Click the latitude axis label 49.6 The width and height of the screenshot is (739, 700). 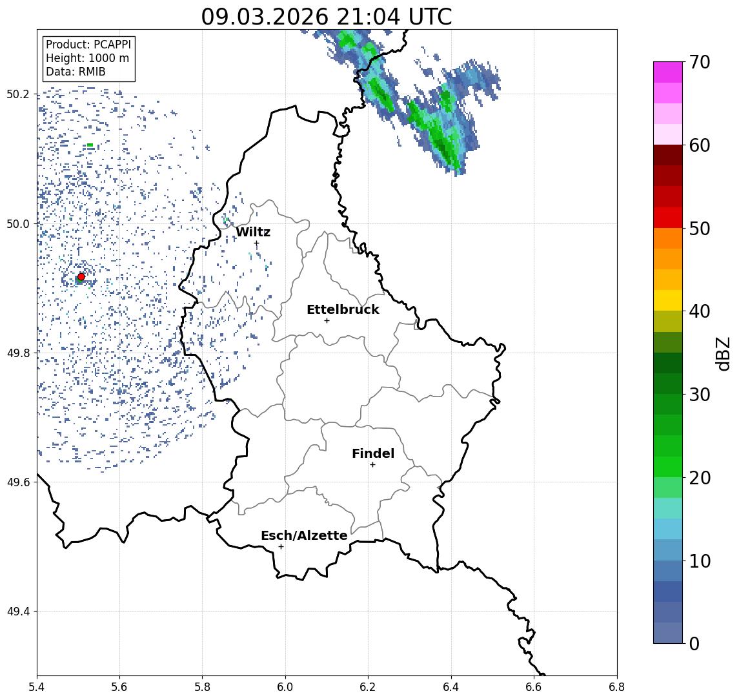point(18,482)
